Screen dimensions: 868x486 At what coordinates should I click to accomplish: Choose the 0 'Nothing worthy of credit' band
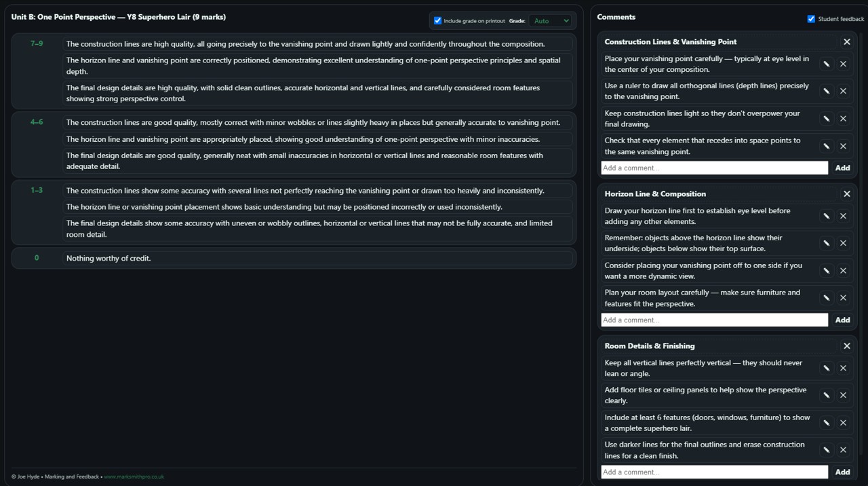click(37, 258)
